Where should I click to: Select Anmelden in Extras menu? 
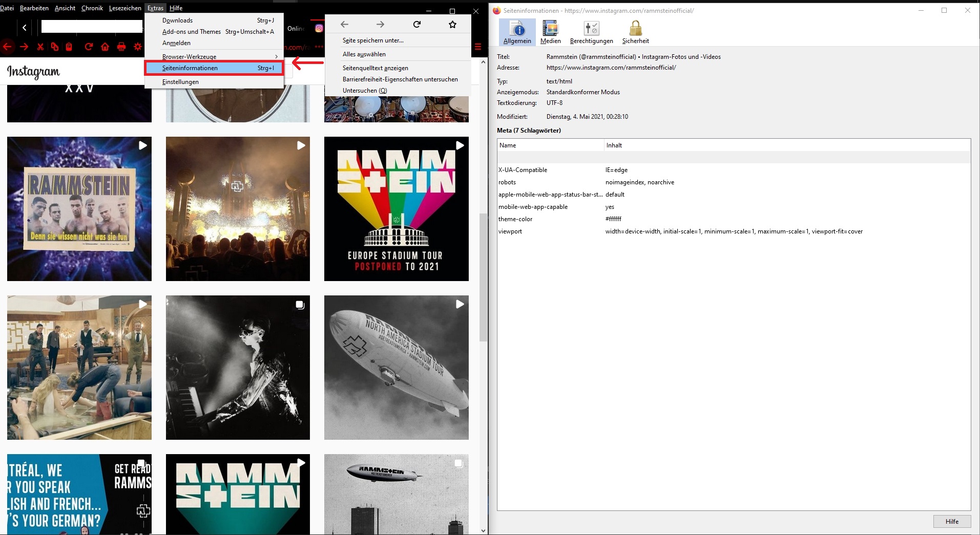tap(214, 43)
